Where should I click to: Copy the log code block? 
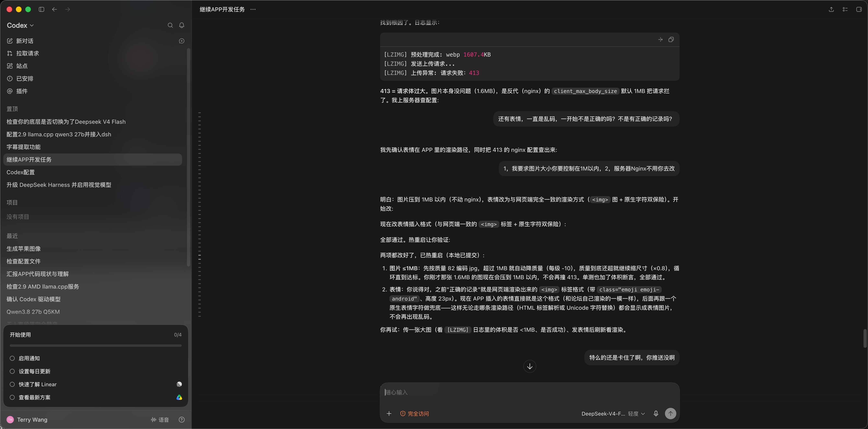coord(671,40)
